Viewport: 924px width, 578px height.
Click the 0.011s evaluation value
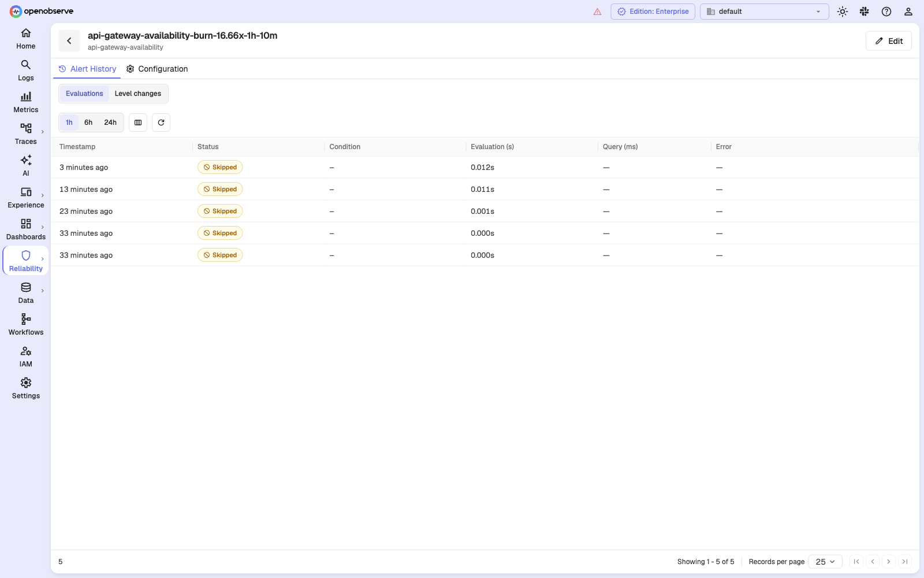coord(482,190)
